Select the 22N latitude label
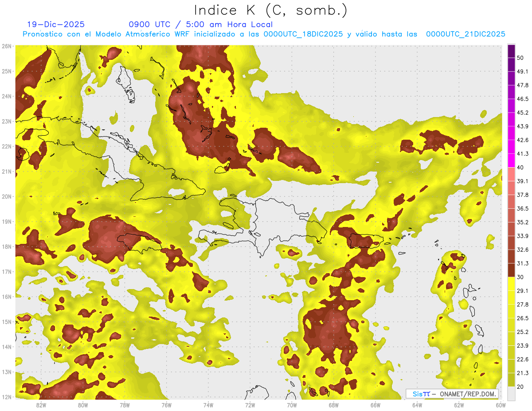The image size is (532, 411). click(7, 146)
